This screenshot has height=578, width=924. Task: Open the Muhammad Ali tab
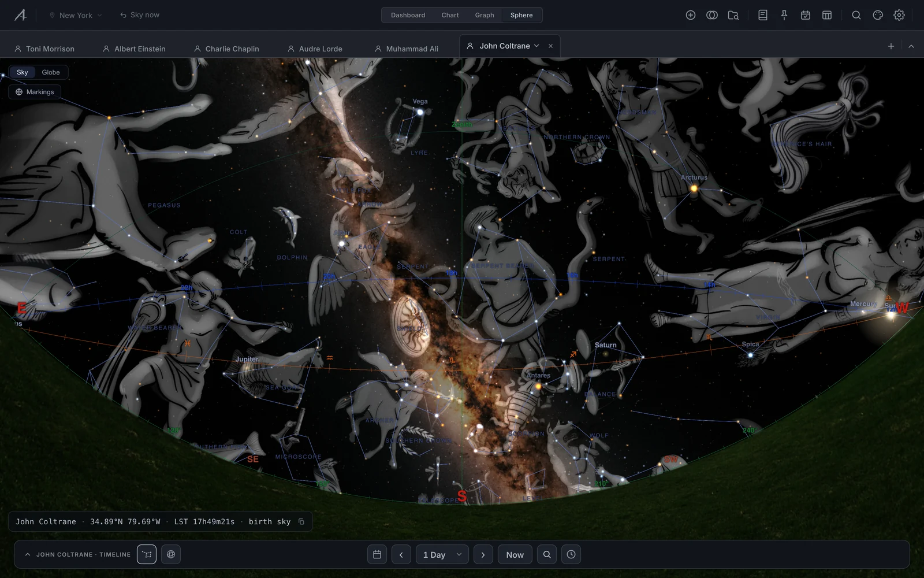point(407,49)
